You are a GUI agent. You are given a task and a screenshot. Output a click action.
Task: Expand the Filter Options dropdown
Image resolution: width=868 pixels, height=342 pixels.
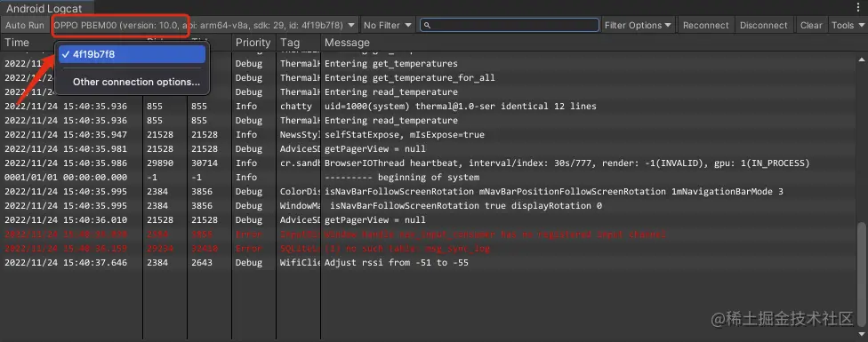638,26
